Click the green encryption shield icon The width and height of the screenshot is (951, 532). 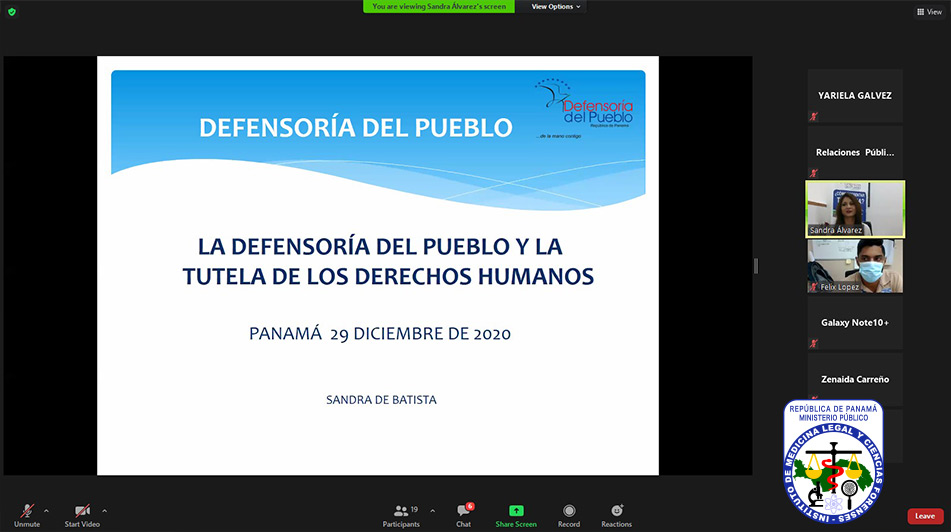click(12, 12)
